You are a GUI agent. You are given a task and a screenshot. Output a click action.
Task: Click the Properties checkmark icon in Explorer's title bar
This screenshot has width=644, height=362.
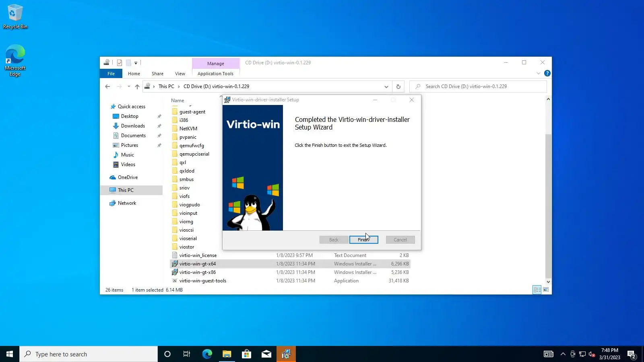pos(120,63)
